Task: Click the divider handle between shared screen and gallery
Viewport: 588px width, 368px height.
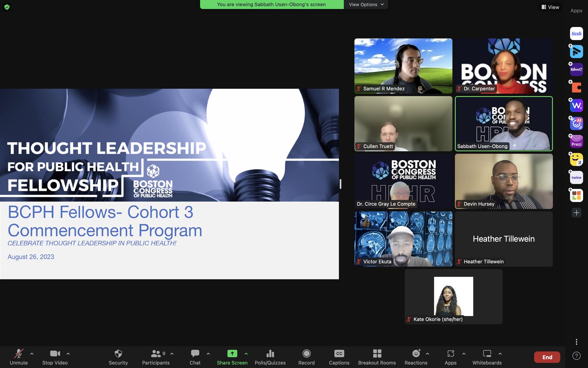Action: [341, 184]
